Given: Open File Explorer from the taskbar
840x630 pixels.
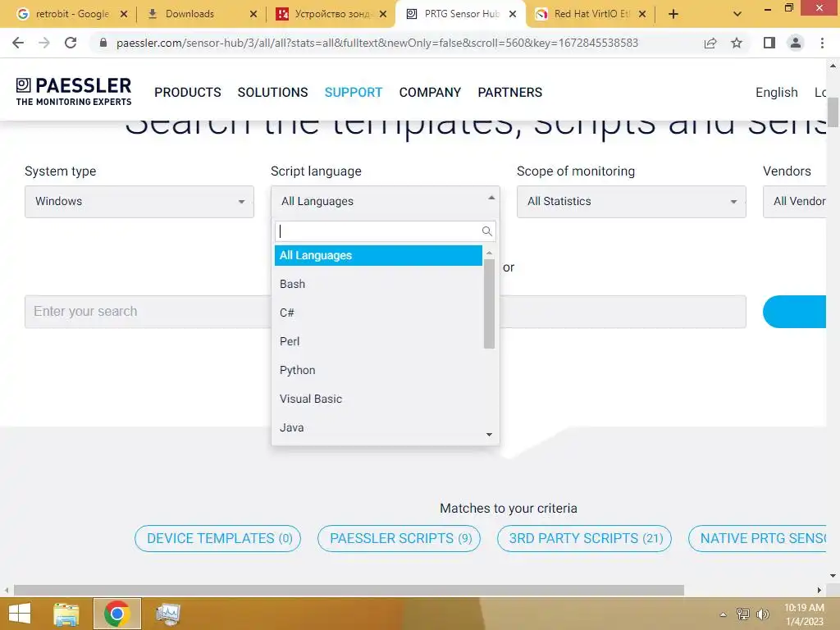Looking at the screenshot, I should coord(66,614).
